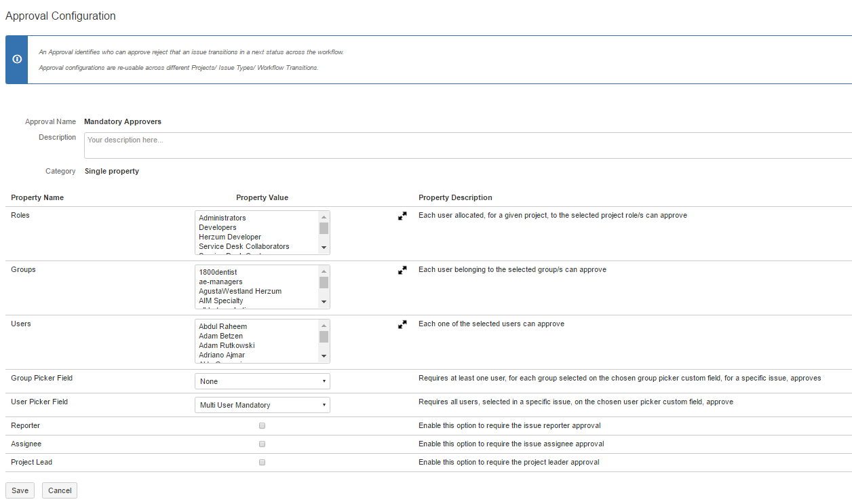Expand the Roles list with arrows icon

click(x=402, y=216)
